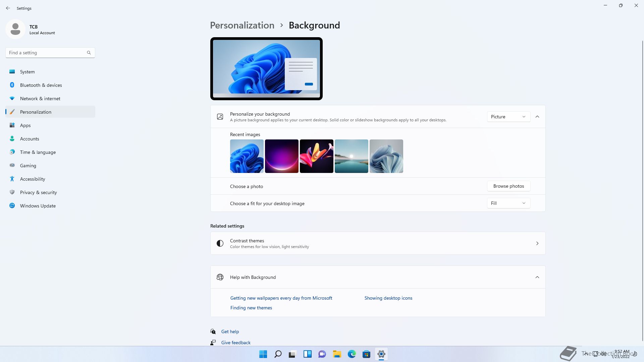The image size is (644, 362).
Task: Open Widgets from the taskbar
Action: (308, 354)
